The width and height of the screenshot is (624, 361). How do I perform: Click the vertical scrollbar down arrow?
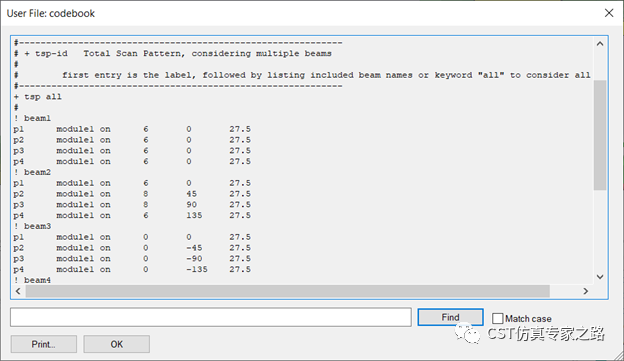600,277
